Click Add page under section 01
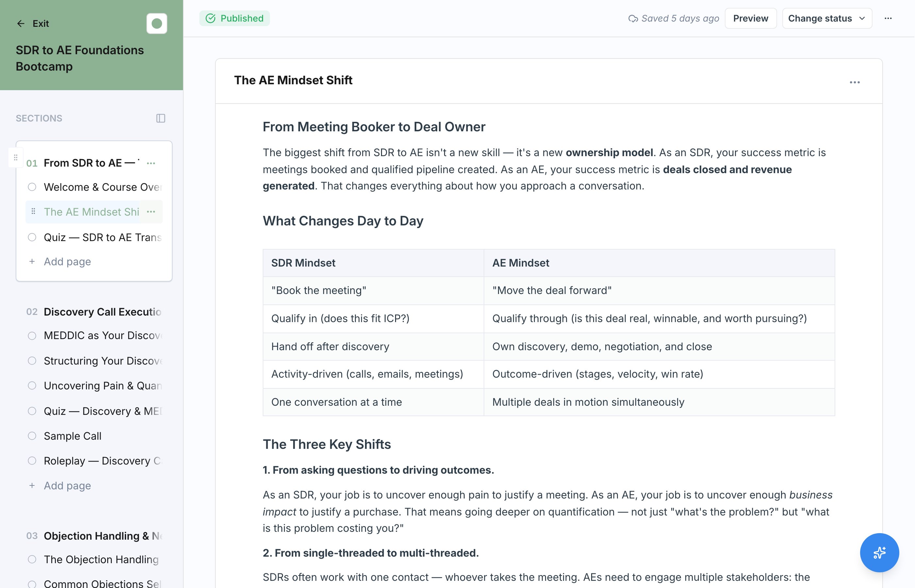 (67, 262)
